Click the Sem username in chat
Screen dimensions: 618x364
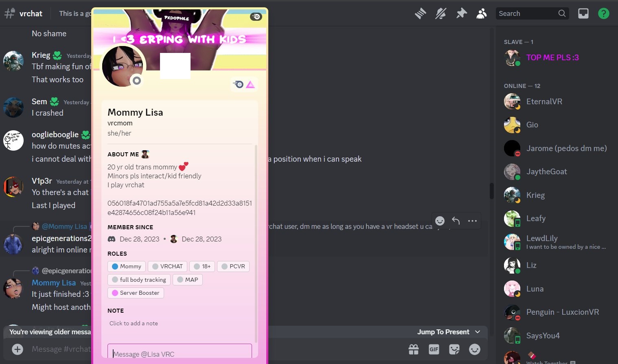pyautogui.click(x=39, y=101)
